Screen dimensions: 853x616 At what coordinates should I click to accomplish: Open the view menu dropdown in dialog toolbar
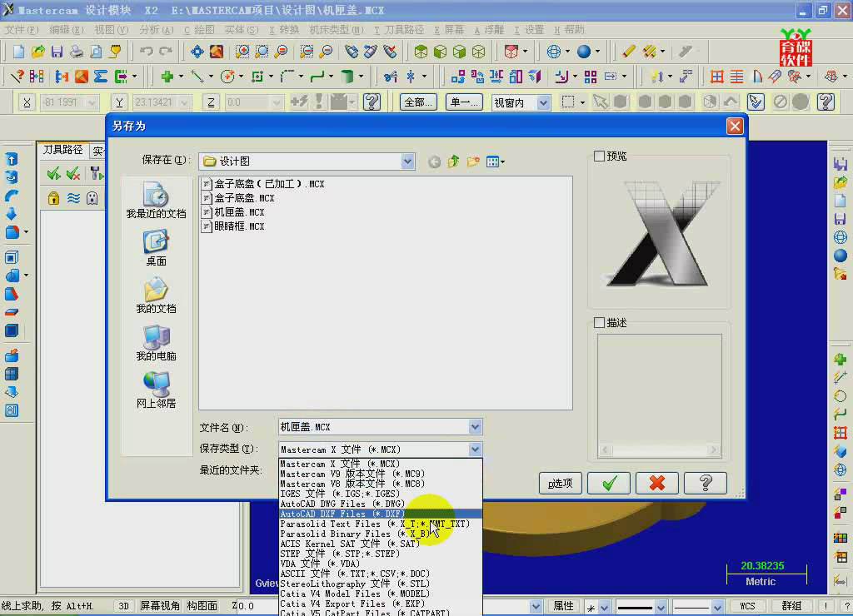(495, 161)
